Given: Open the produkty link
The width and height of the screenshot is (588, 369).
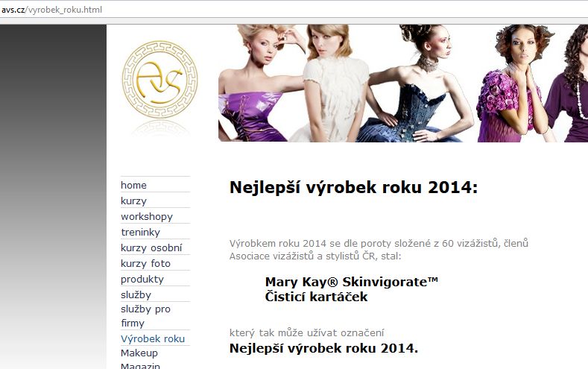Looking at the screenshot, I should point(142,280).
